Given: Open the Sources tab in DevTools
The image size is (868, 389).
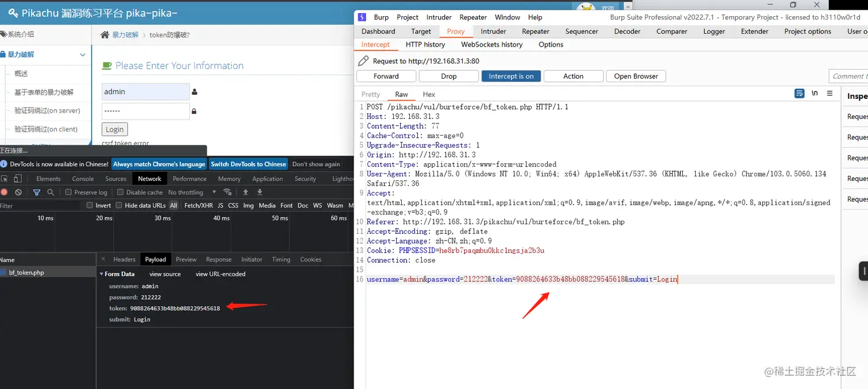Looking at the screenshot, I should pyautogui.click(x=115, y=179).
